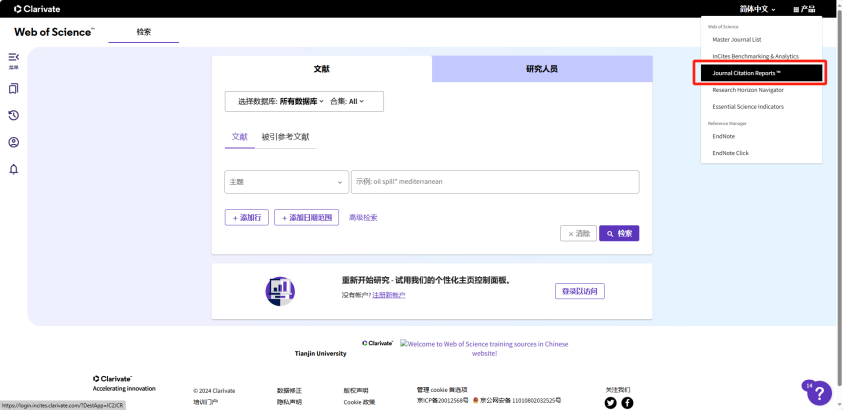843x410 pixels.
Task: Click the 清除 clear button
Action: coord(578,233)
